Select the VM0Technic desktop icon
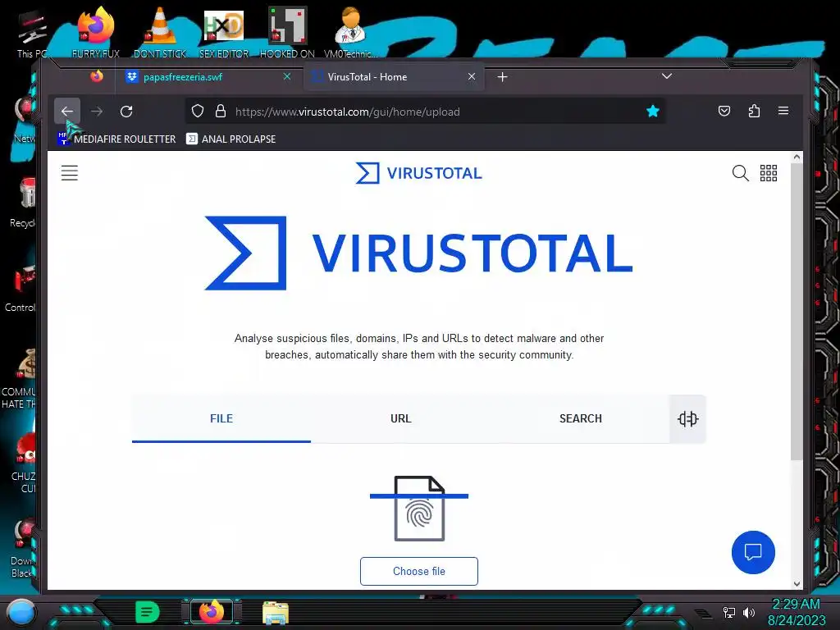840x630 pixels. [350, 32]
